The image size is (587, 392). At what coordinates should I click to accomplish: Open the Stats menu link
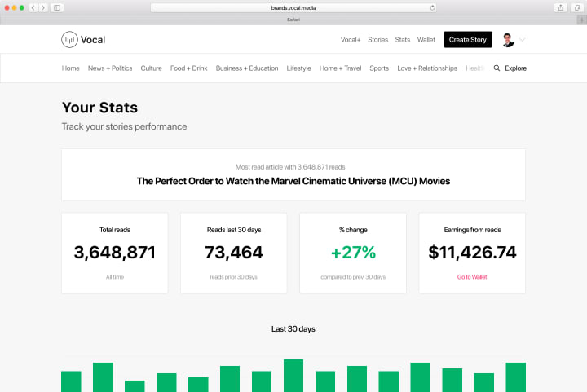(x=403, y=40)
